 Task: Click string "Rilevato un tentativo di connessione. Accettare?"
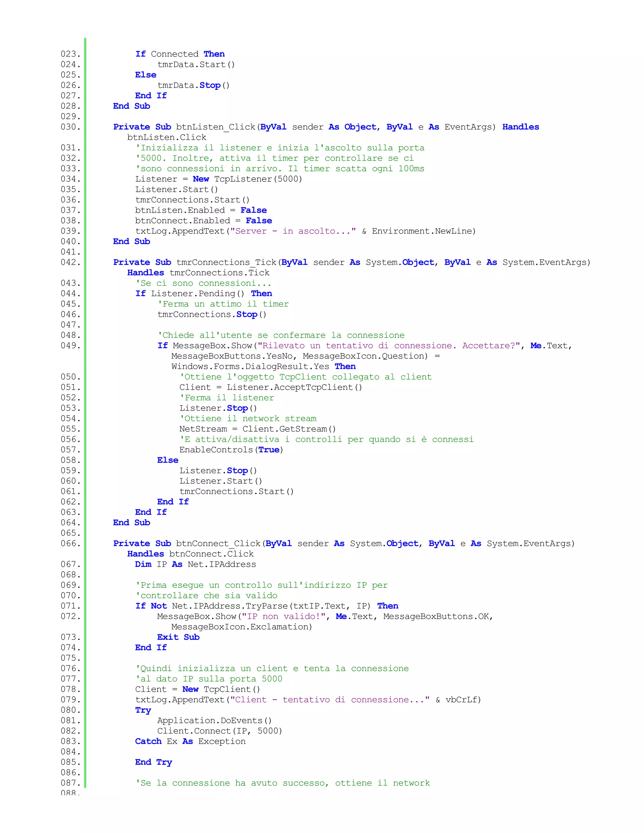click(389, 345)
